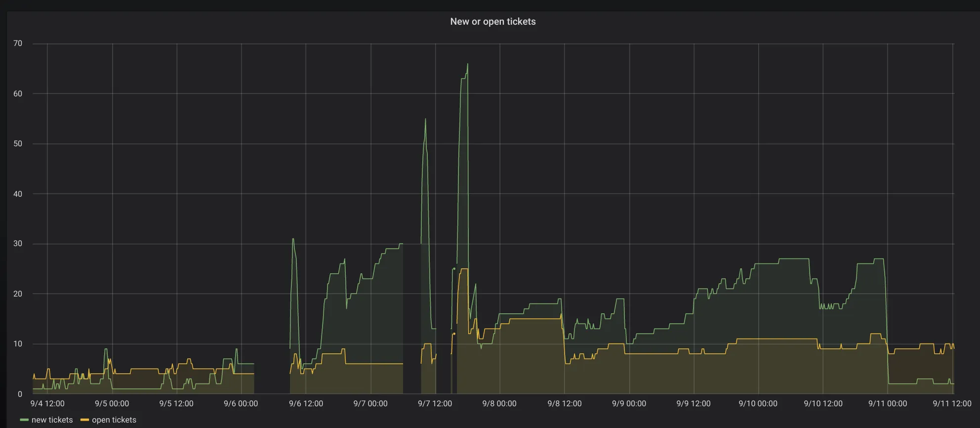
Task: Click the green 'new tickets' legend color swatch
Action: 24,420
